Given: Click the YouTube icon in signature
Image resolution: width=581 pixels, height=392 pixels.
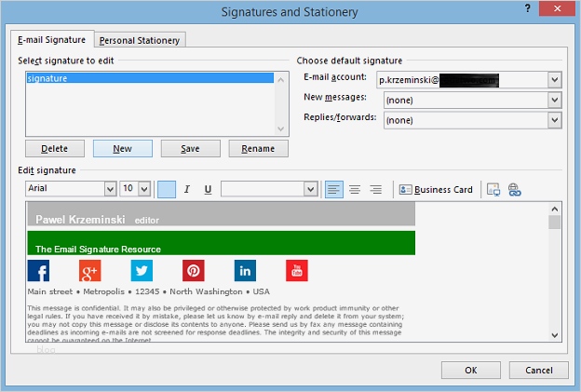Looking at the screenshot, I should coord(297,271).
